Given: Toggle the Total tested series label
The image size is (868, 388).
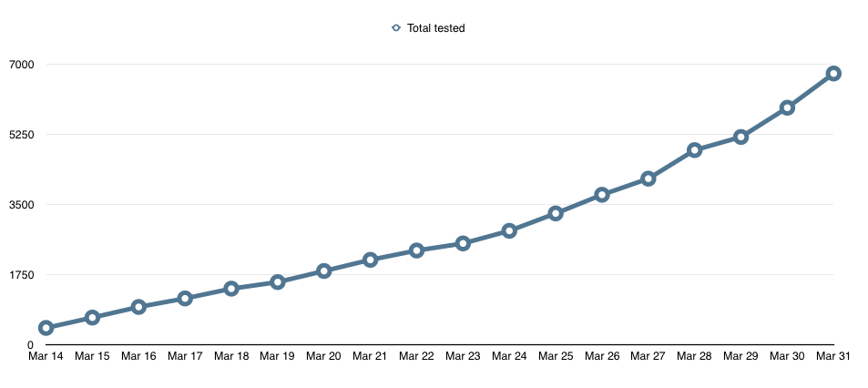Looking at the screenshot, I should click(435, 28).
